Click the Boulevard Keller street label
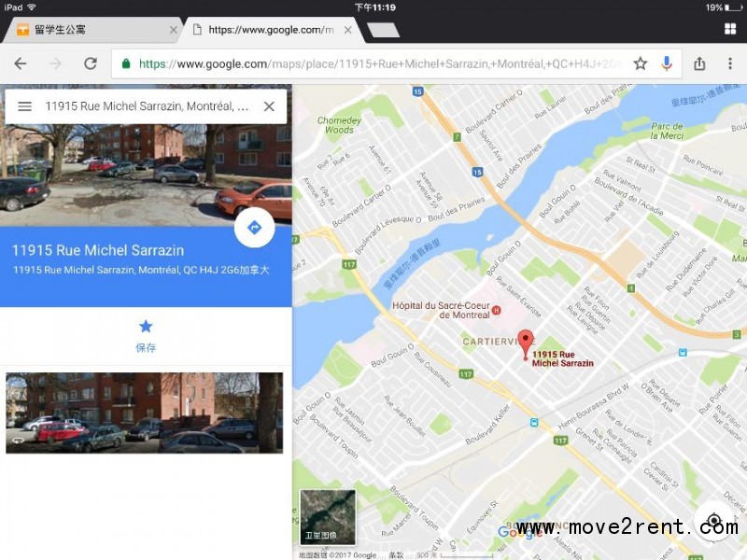The image size is (747, 560). pyautogui.click(x=487, y=425)
